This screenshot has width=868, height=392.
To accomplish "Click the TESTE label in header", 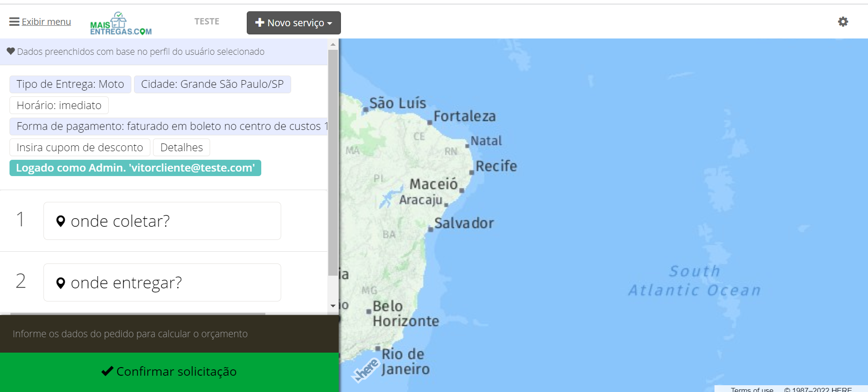I will pyautogui.click(x=207, y=21).
